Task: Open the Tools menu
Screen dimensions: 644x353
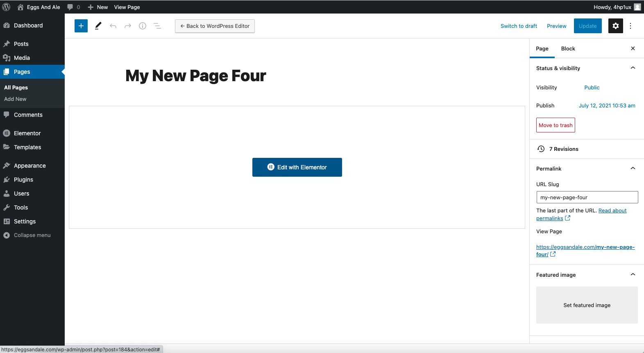Action: point(32,207)
